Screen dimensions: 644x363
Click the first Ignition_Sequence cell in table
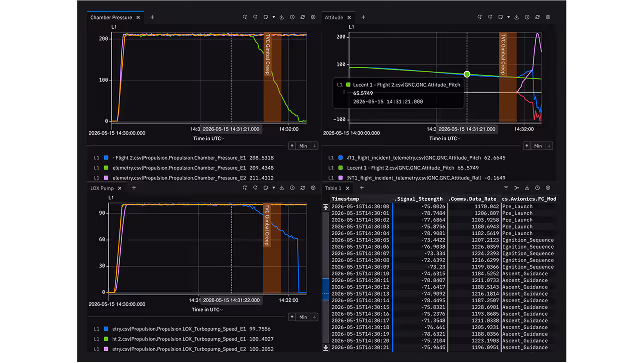528,240
